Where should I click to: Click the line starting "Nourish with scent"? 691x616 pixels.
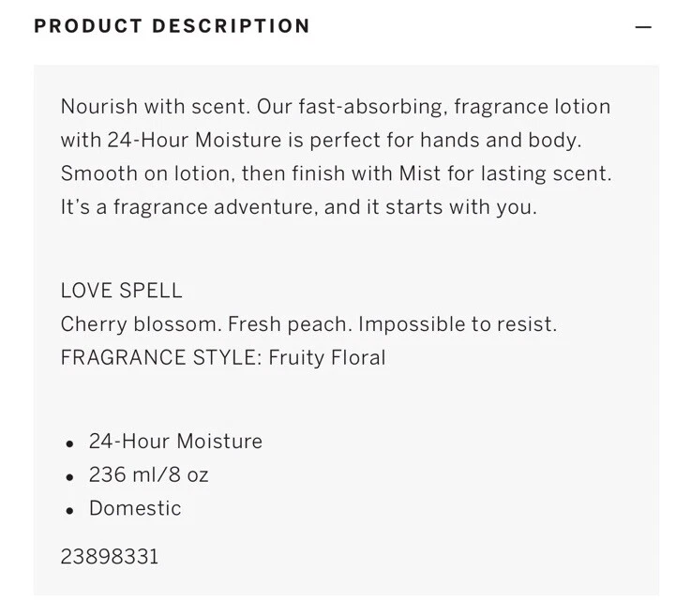[x=336, y=107]
